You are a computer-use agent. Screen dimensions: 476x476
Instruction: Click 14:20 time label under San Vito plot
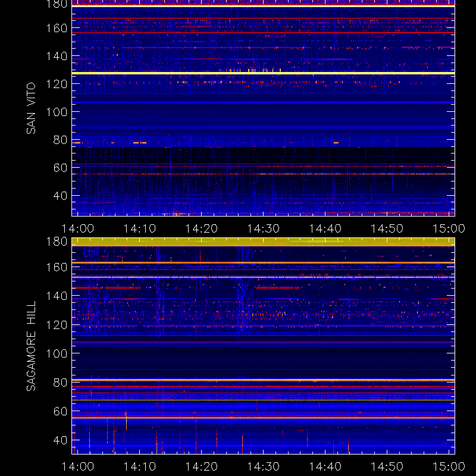[x=202, y=228]
